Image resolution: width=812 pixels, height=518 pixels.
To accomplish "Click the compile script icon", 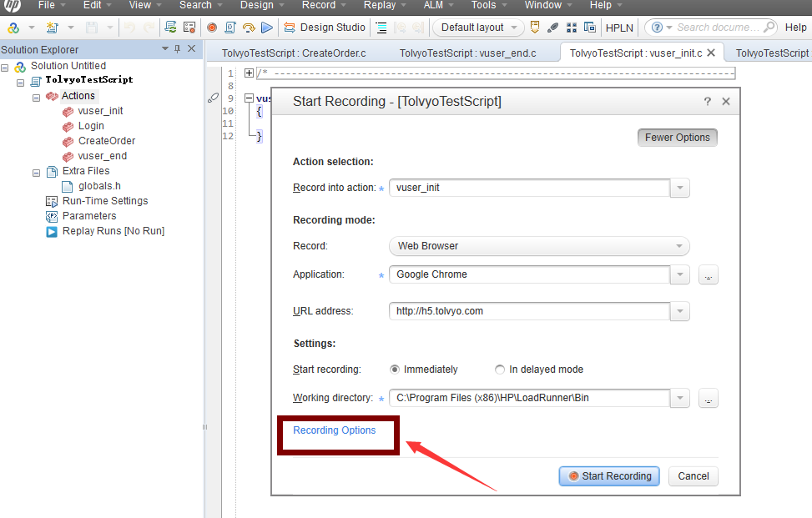I will tap(230, 28).
